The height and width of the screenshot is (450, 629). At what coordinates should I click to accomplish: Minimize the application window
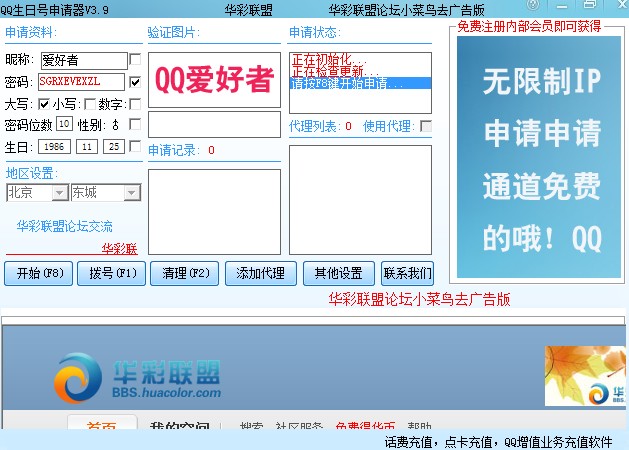point(562,6)
